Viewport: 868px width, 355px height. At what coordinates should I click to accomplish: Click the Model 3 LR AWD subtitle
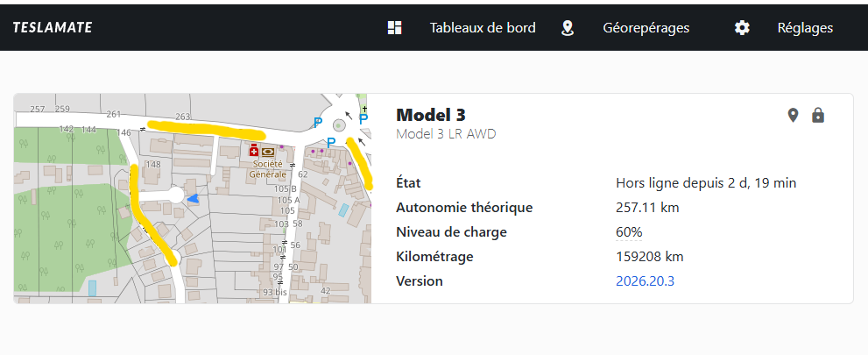446,133
